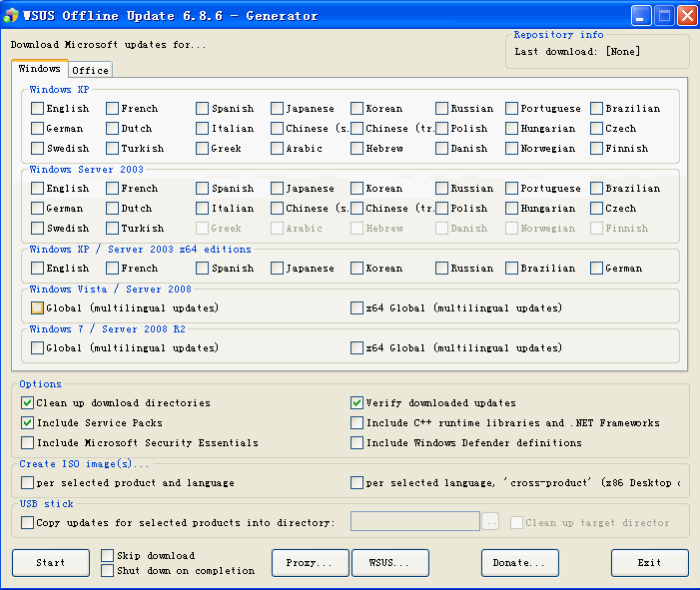Enable Include Microsoft Security Essentials

click(x=28, y=443)
